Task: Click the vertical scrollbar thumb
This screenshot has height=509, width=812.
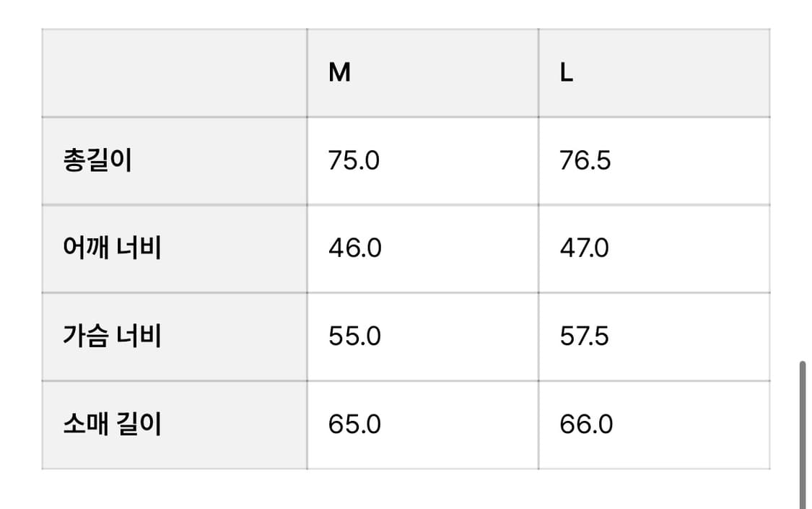Action: tap(802, 433)
